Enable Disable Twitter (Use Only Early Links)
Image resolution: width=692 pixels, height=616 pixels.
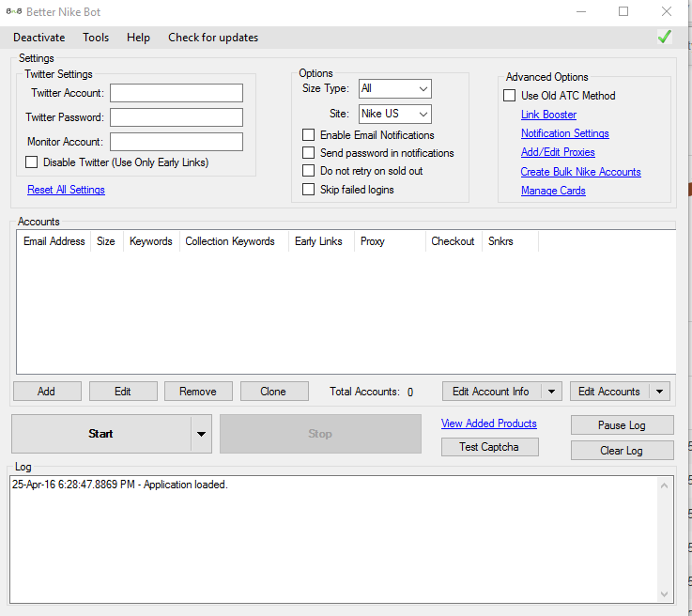tap(31, 162)
